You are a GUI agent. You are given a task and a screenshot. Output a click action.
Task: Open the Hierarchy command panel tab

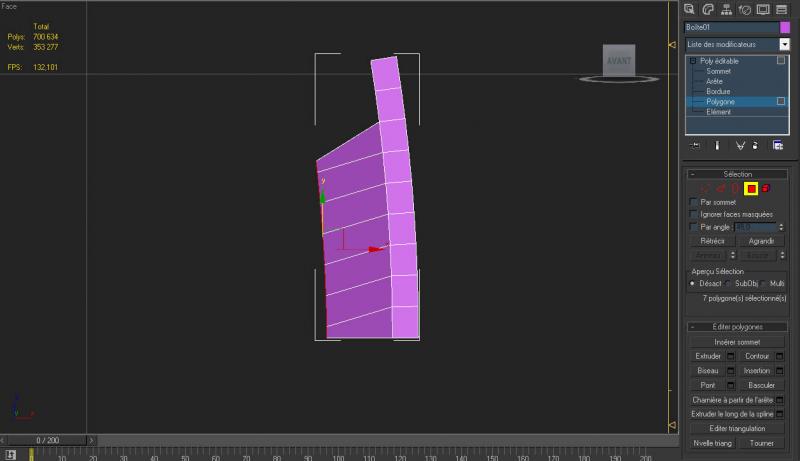726,9
